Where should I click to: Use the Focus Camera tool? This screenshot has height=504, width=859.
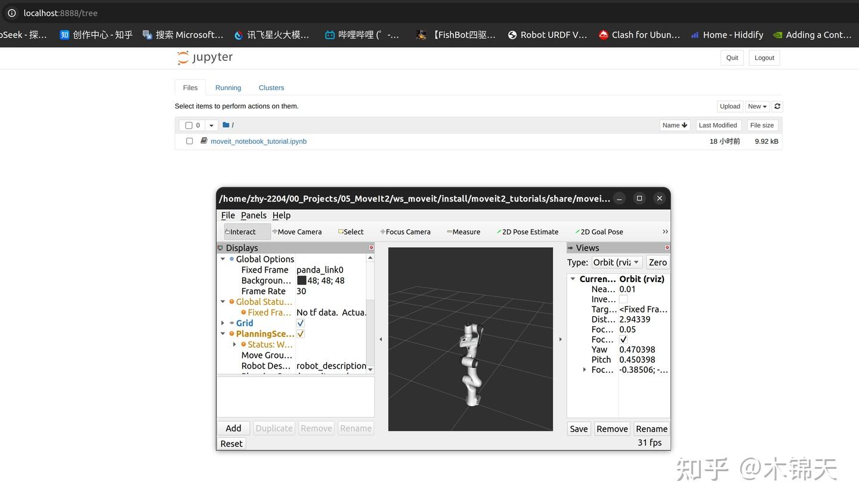tap(405, 231)
